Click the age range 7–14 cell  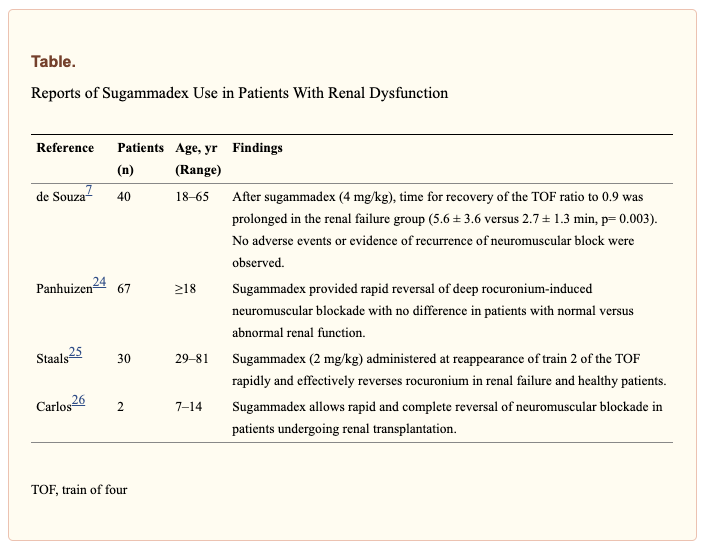pyautogui.click(x=187, y=406)
